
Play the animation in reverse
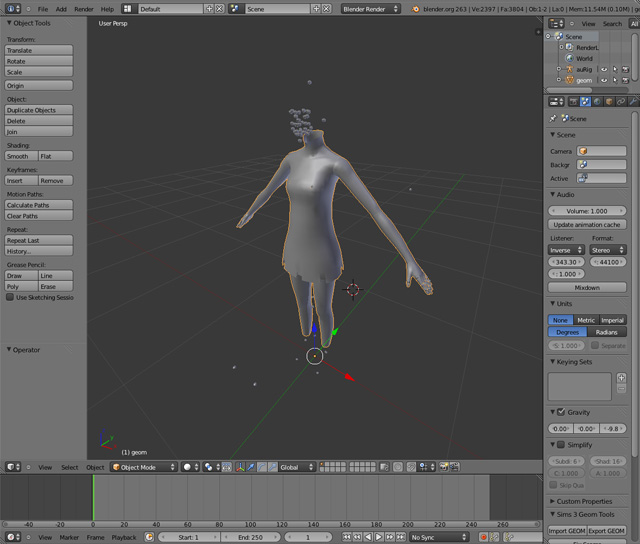click(368, 537)
